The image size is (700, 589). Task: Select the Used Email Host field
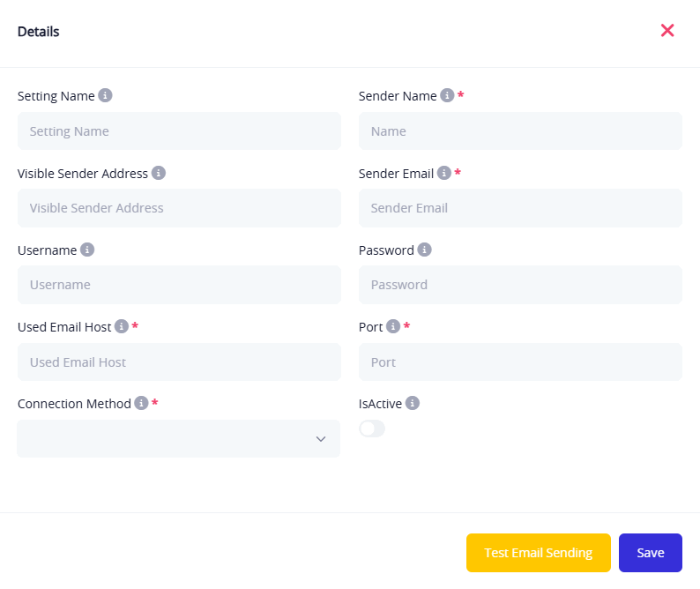pos(179,362)
